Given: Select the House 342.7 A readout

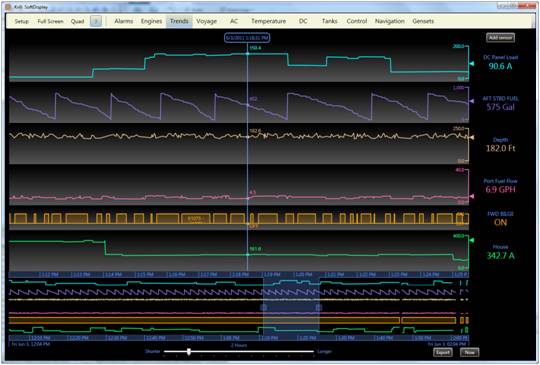Looking at the screenshot, I should 500,252.
